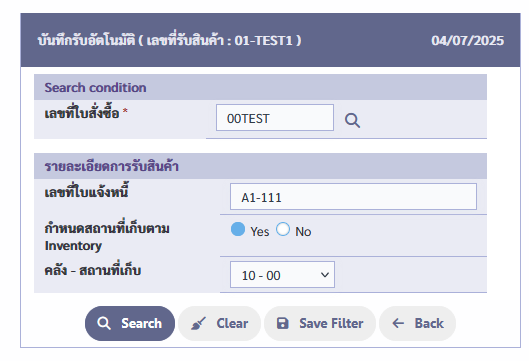Image resolution: width=529 pixels, height=361 pixels.
Task: Click the magnifier lookup icon beside purchase order field
Action: click(x=352, y=120)
